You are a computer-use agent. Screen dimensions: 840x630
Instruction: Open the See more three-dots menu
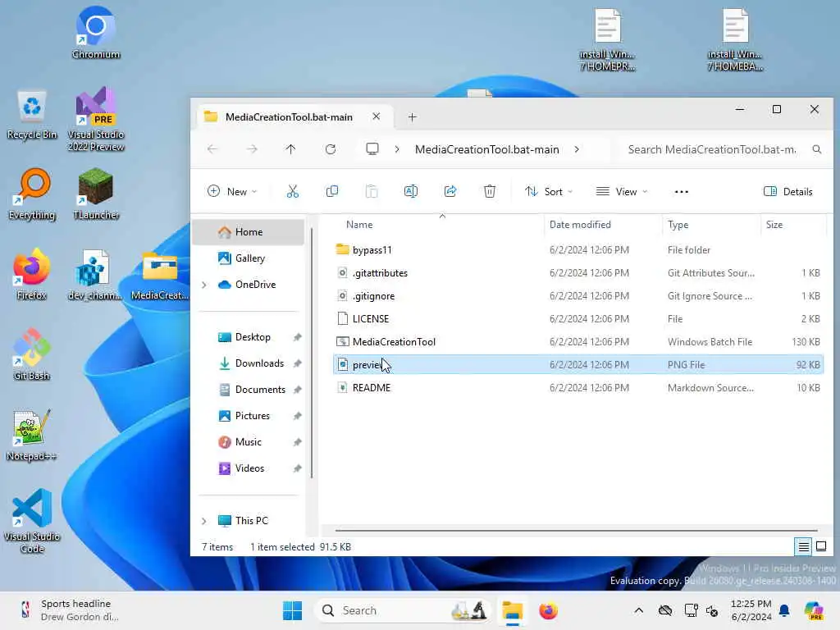pyautogui.click(x=682, y=192)
